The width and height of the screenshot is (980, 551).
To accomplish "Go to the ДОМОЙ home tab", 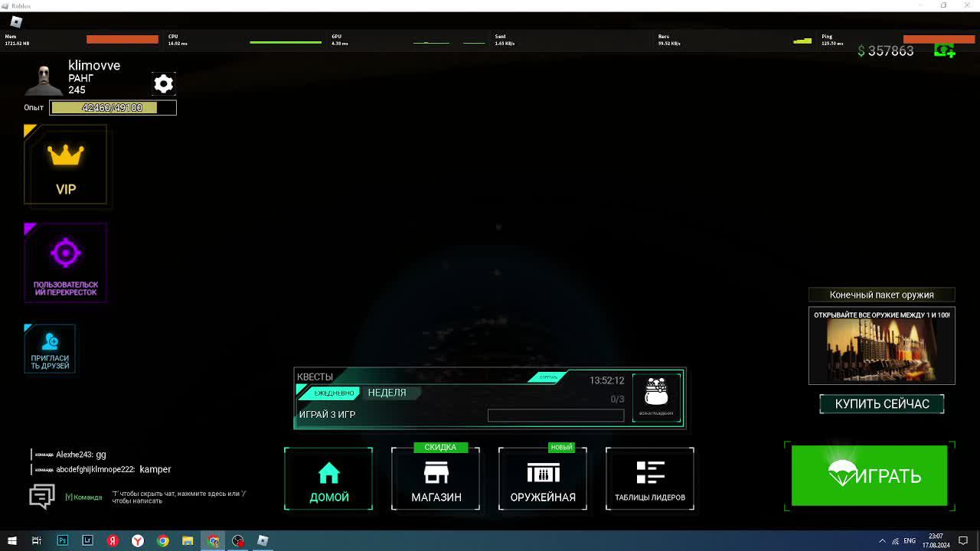I will (x=328, y=479).
